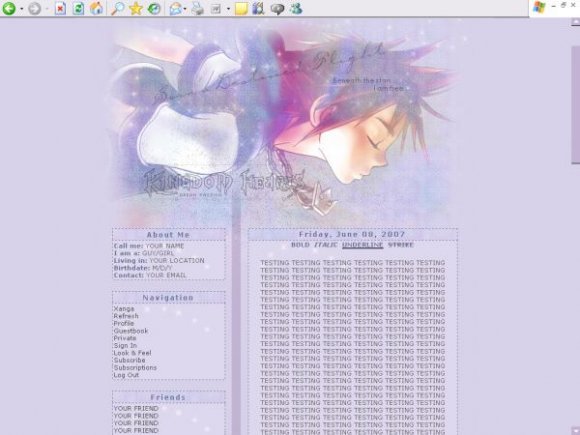The image size is (580, 435).
Task: Click the grey Forward arrow button
Action: click(x=34, y=8)
